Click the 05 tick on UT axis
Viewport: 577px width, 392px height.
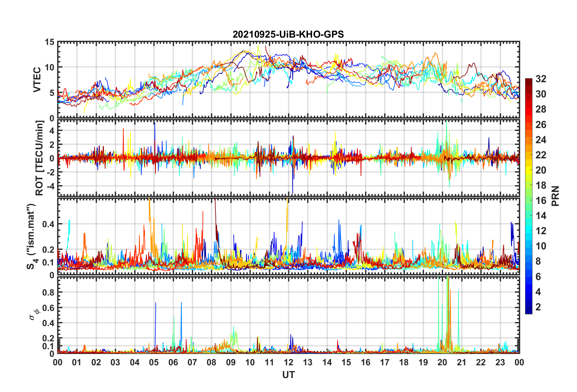click(x=154, y=363)
